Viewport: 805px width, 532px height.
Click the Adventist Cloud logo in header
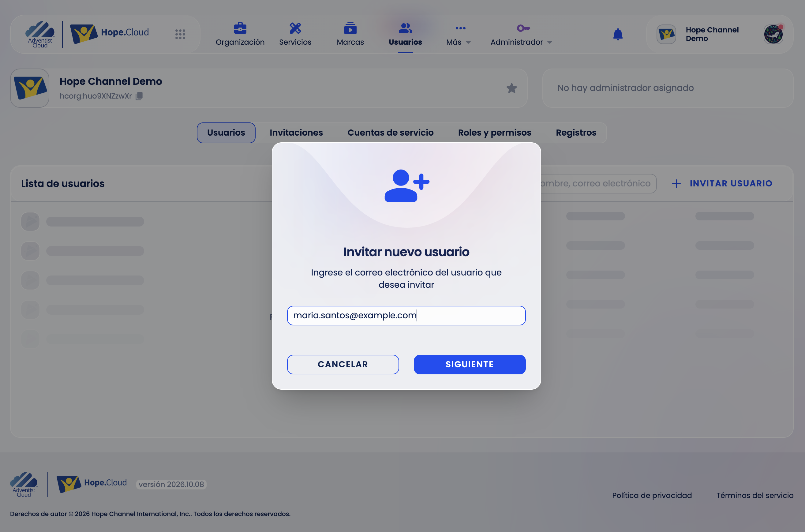[40, 34]
